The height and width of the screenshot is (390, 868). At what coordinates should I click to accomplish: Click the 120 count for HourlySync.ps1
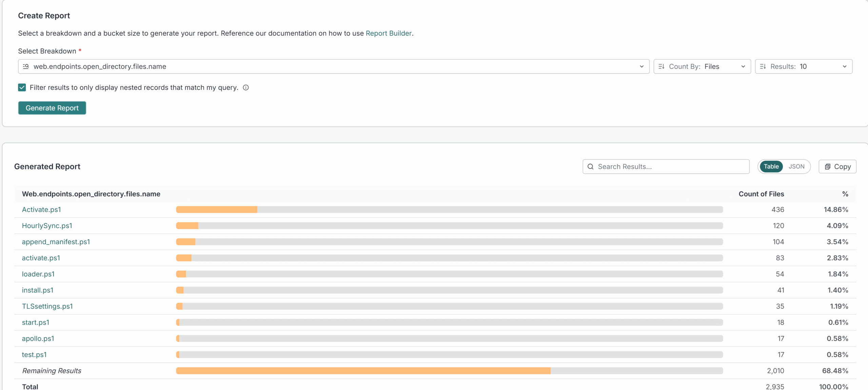pos(778,226)
